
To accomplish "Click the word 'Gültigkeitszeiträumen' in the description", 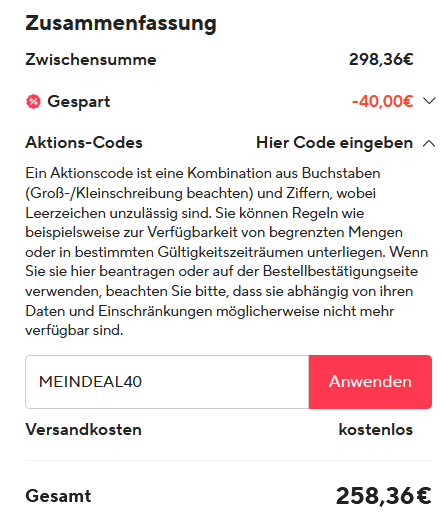I will (x=230, y=252).
